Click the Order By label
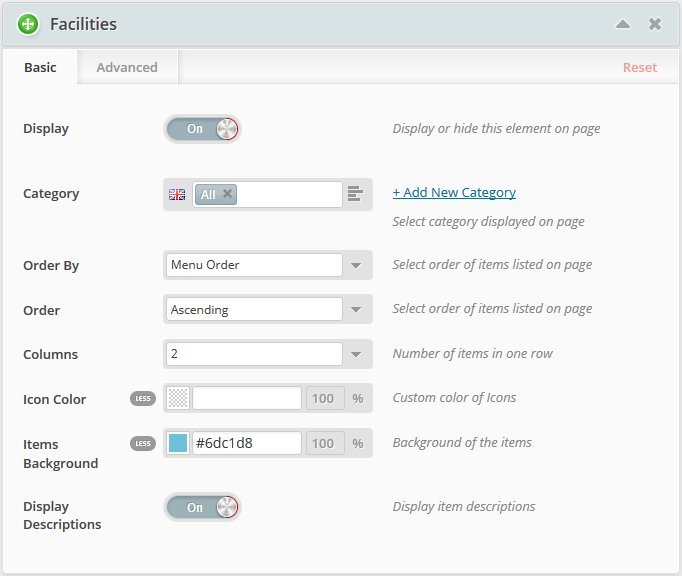This screenshot has height=576, width=682. click(51, 265)
